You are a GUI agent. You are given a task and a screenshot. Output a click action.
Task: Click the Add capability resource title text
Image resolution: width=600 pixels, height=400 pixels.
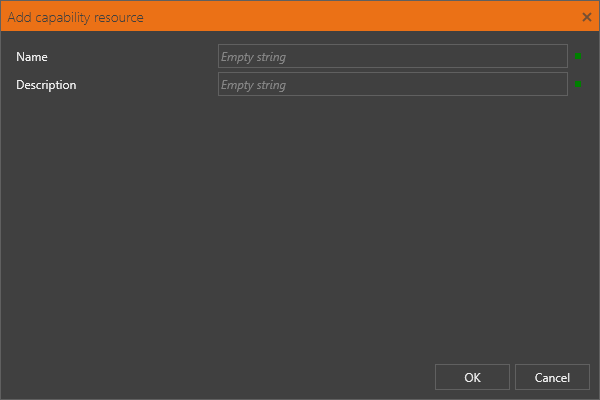(x=75, y=17)
